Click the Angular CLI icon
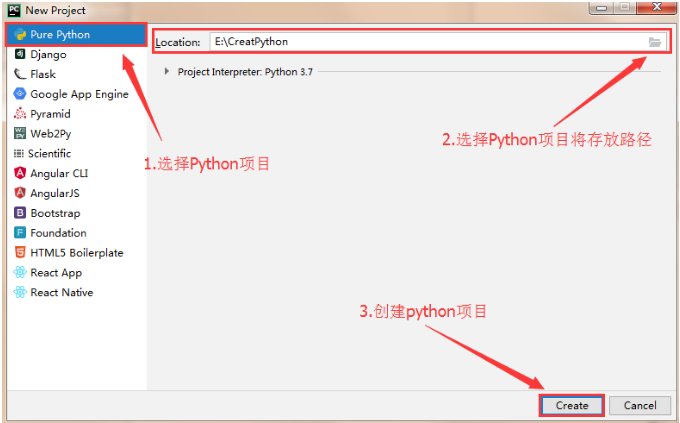680x423 pixels. click(20, 173)
